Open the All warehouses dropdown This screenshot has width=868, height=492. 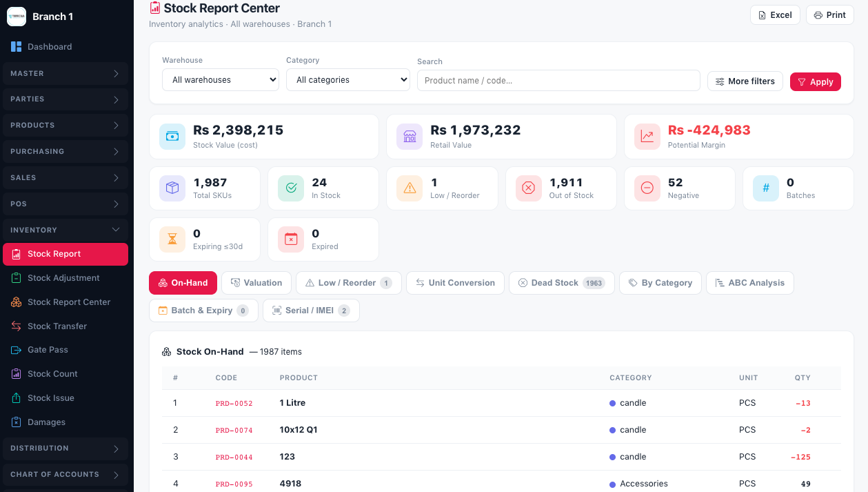click(x=221, y=80)
